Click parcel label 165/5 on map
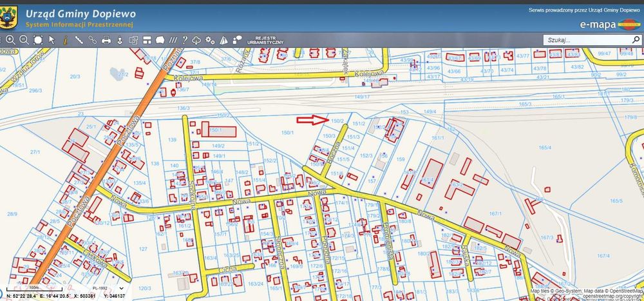 616,200
